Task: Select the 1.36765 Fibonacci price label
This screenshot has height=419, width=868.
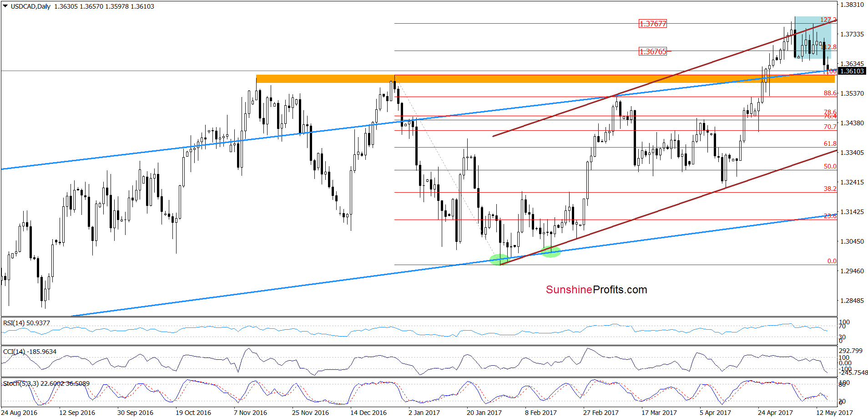Action: pyautogui.click(x=653, y=51)
